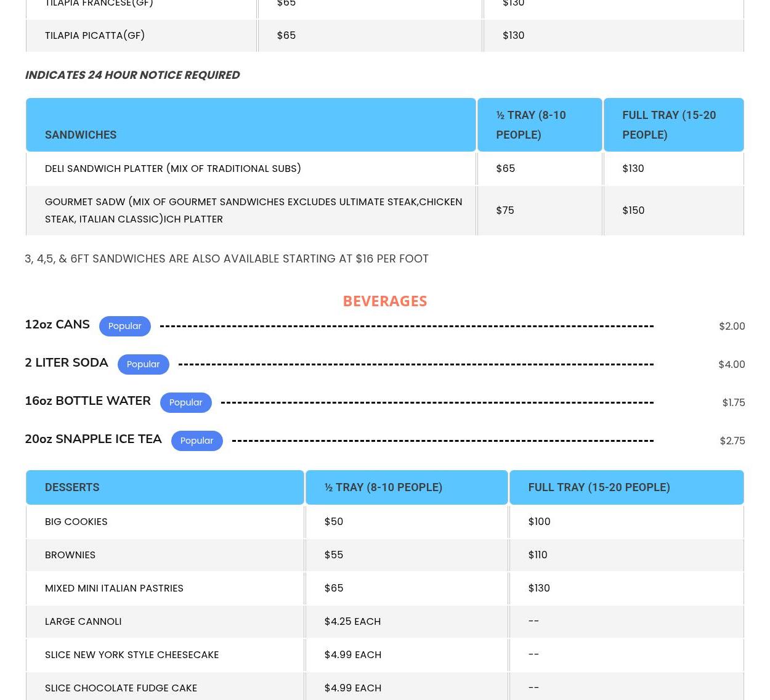This screenshot has height=700, width=770.
Task: Click the 20oz SNAPPLE ICE TEA title
Action: [93, 439]
